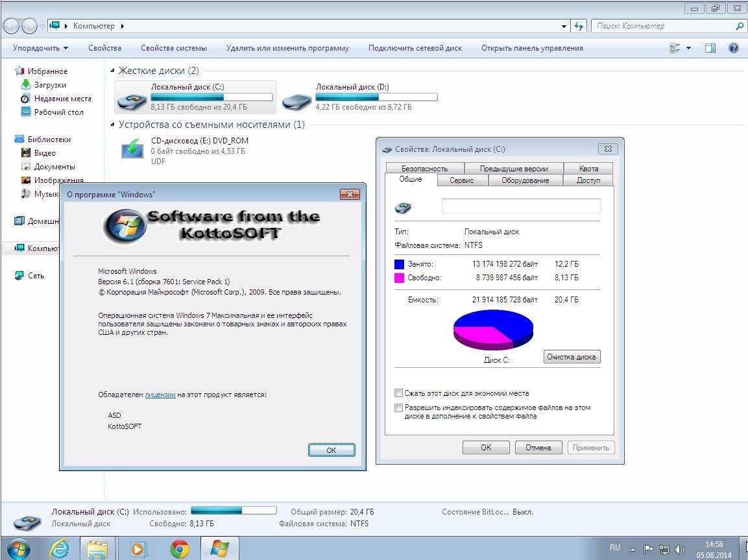This screenshot has width=748, height=560.
Task: Check Разрешить индексировать содержимое файлов
Action: pos(399,408)
